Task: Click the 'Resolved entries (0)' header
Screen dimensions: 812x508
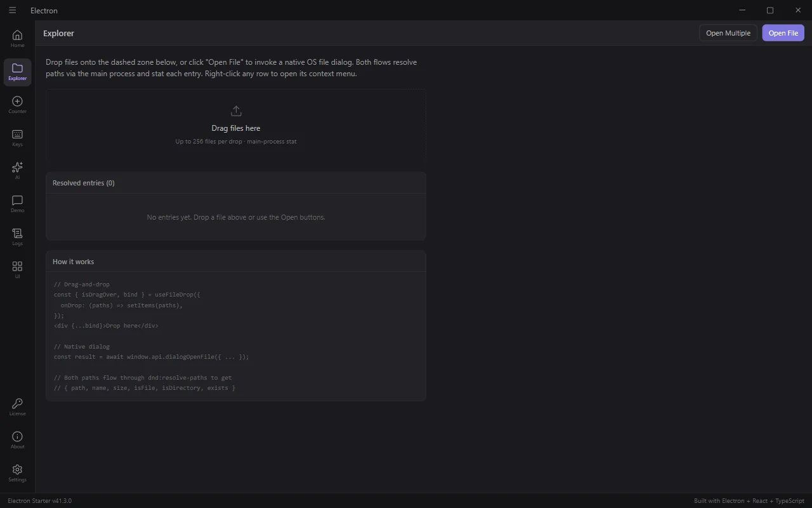Action: 84,183
